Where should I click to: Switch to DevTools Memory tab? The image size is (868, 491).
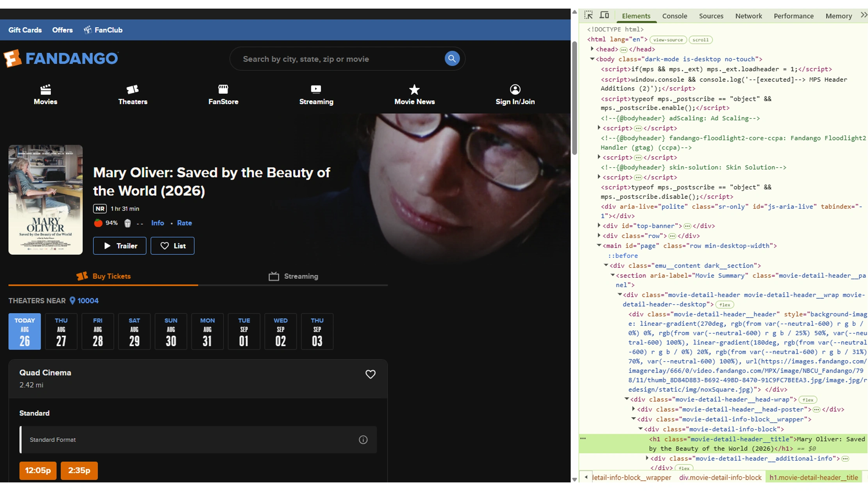tap(838, 16)
